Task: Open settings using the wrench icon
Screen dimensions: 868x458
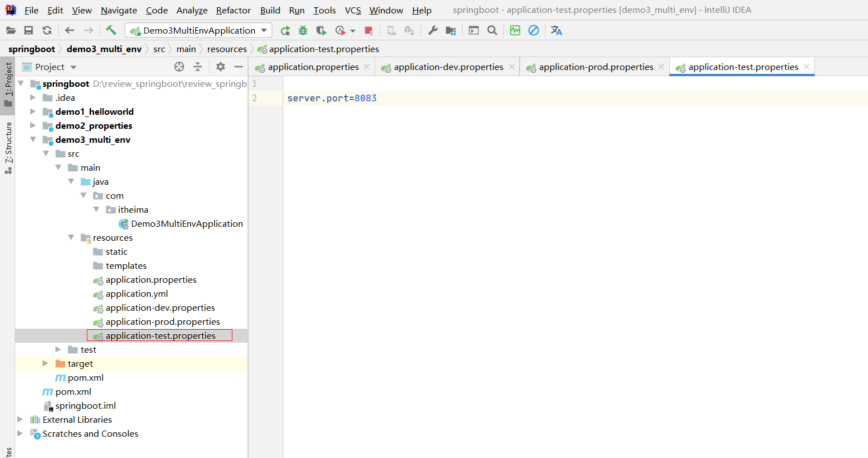Action: (x=433, y=30)
